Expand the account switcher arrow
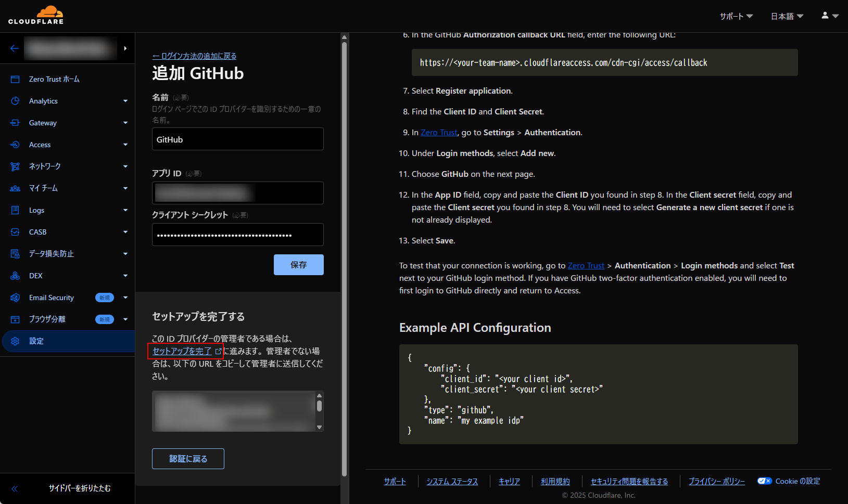Image resolution: width=848 pixels, height=504 pixels. [x=125, y=48]
